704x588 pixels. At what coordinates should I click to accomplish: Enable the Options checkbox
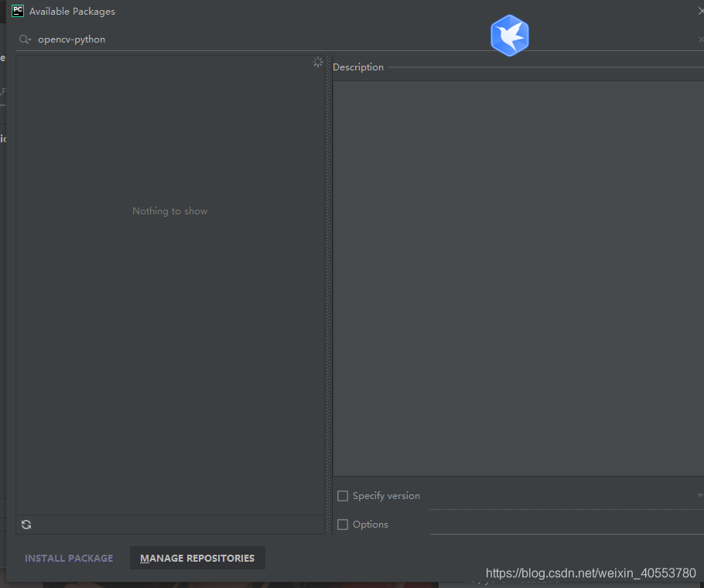pos(343,525)
